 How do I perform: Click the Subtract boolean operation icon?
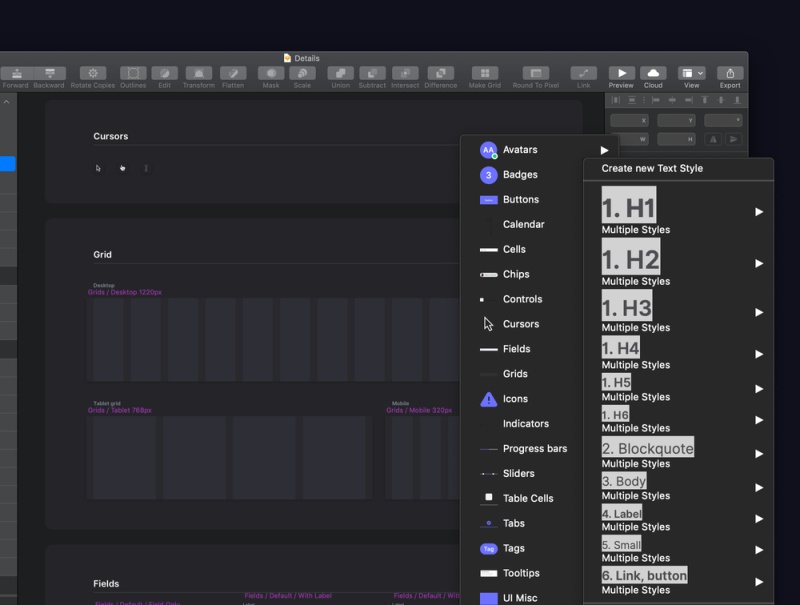click(x=372, y=73)
